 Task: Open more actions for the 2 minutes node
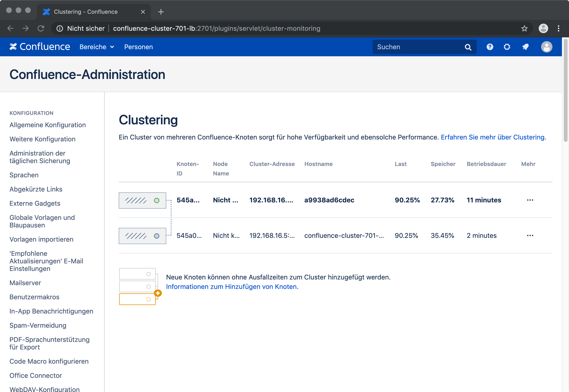530,235
